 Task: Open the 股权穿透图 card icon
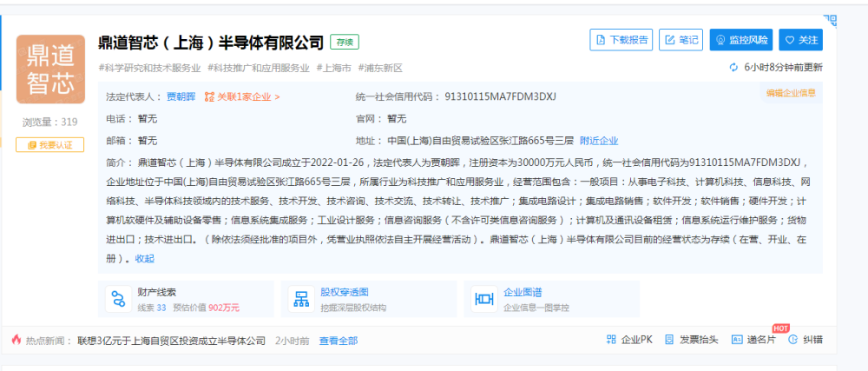[x=301, y=299]
